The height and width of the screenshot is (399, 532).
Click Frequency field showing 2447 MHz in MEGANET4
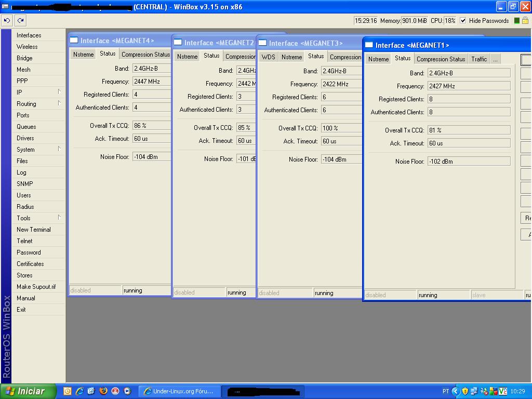click(152, 82)
